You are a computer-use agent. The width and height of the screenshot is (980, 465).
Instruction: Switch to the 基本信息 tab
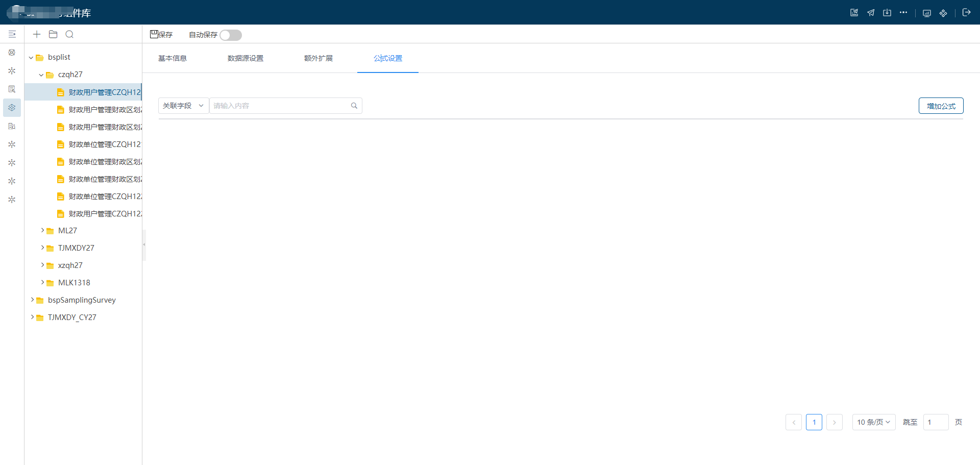[173, 58]
